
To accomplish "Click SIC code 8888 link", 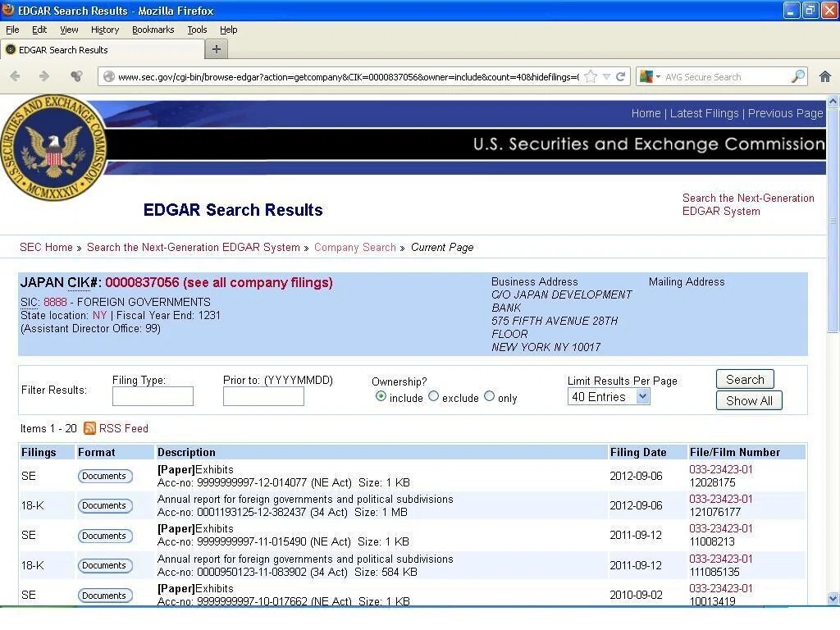I will point(55,302).
